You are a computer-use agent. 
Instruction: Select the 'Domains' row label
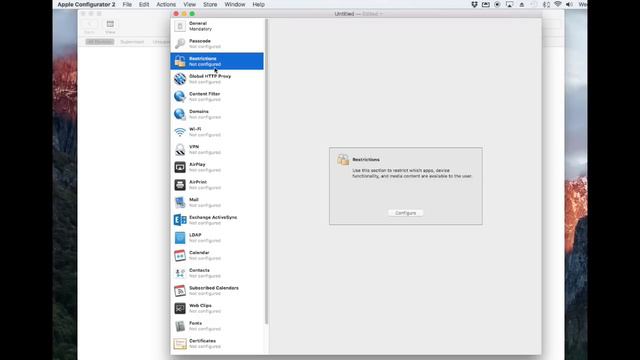click(x=199, y=111)
